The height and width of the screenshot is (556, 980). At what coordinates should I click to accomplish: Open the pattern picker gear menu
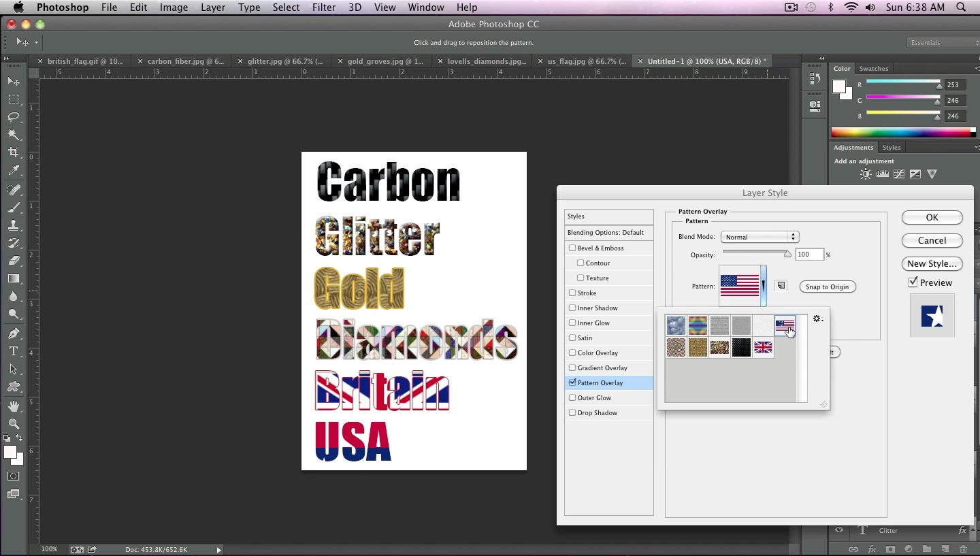point(818,318)
